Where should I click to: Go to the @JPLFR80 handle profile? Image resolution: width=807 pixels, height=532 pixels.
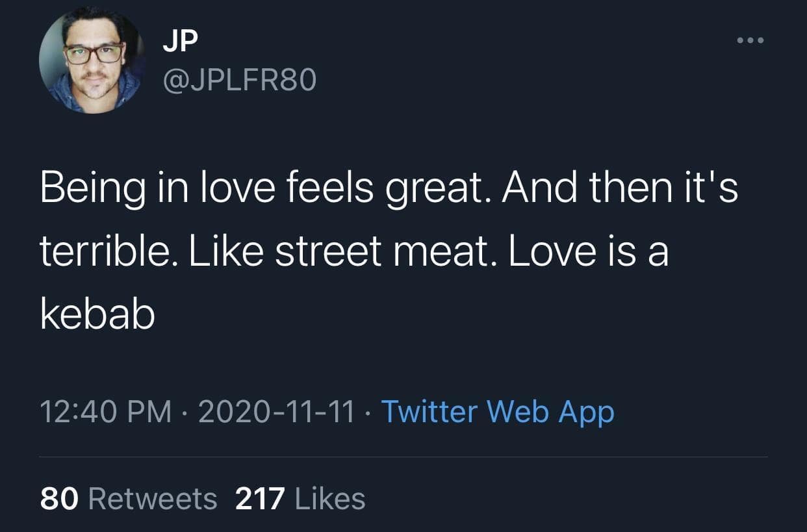pos(238,80)
